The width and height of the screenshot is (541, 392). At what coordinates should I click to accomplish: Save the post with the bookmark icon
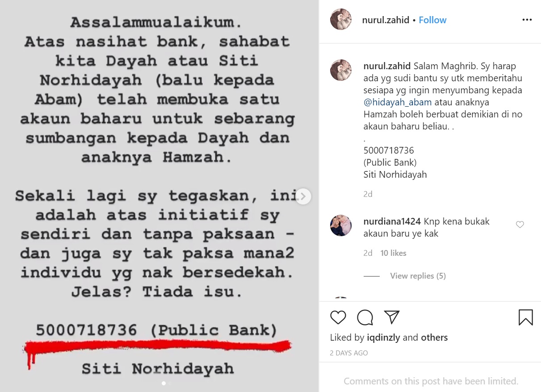525,317
